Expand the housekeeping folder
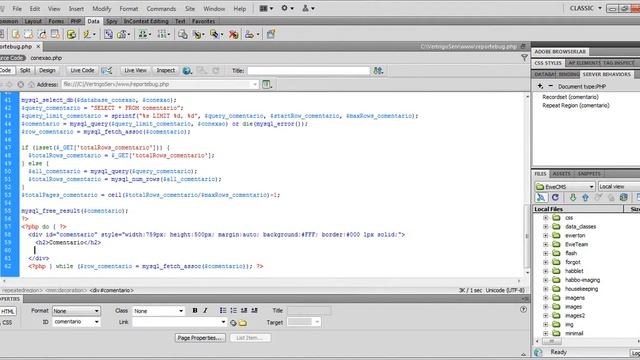This screenshot has height=360, width=640. pyautogui.click(x=546, y=289)
